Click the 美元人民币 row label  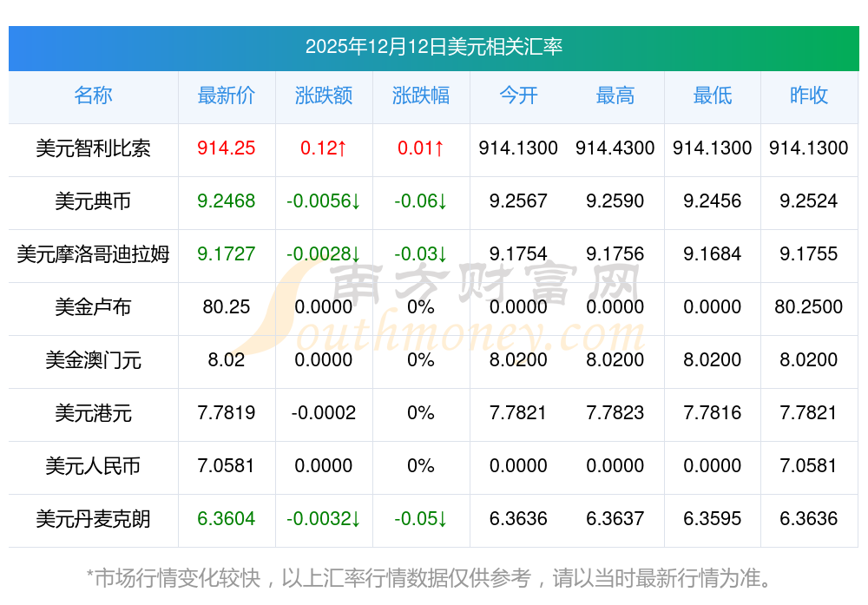[93, 466]
